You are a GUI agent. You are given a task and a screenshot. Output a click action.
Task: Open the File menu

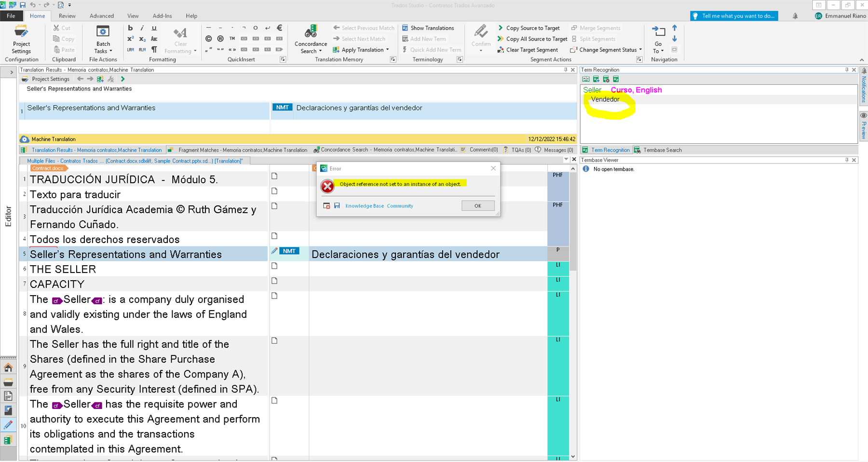[11, 16]
